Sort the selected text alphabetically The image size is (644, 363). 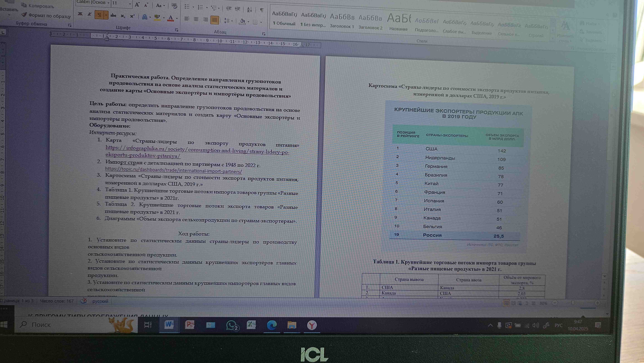point(249,10)
